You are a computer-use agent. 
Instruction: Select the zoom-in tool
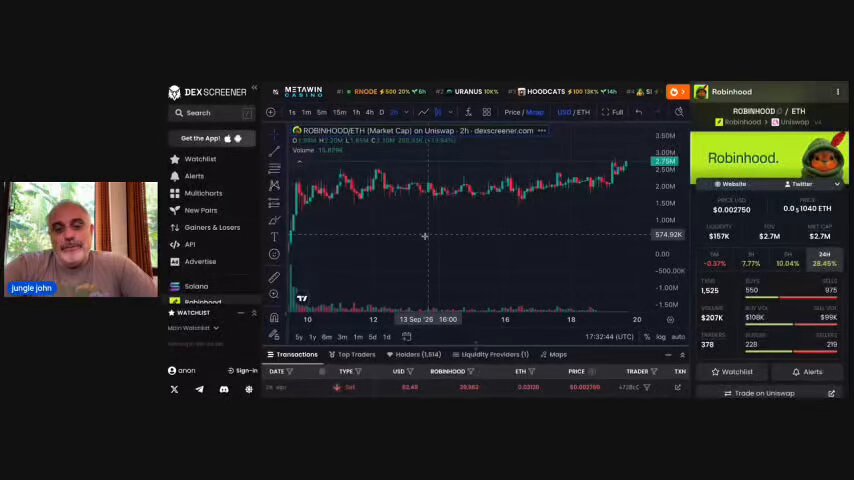pyautogui.click(x=274, y=294)
